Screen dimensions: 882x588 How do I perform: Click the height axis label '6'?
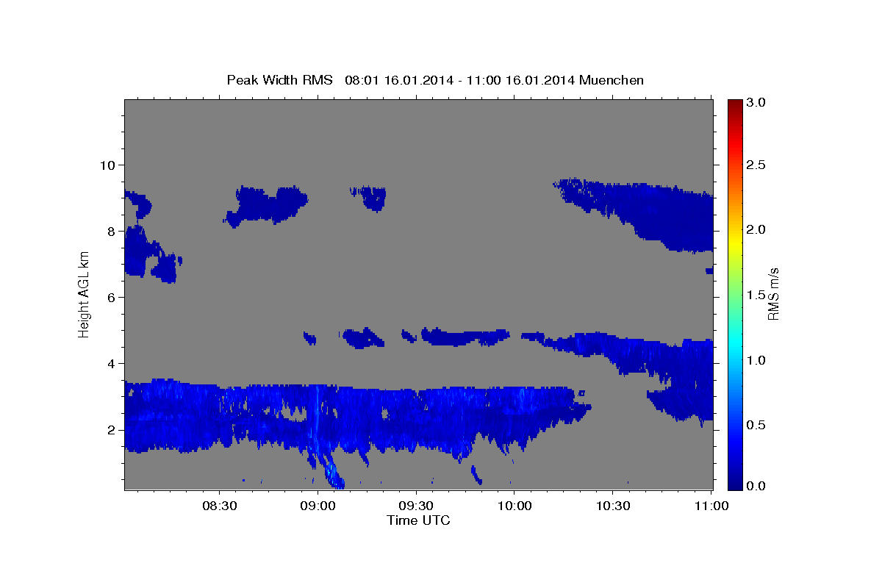[x=112, y=297]
